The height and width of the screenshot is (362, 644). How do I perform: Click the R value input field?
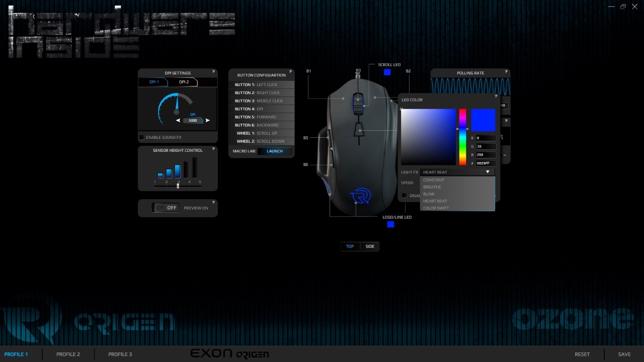[x=486, y=138]
